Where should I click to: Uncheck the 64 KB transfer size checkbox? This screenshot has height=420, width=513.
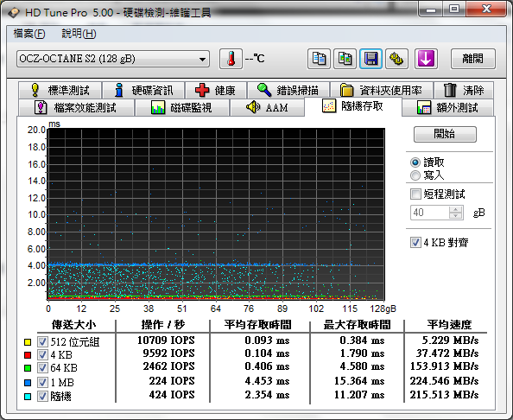point(42,368)
